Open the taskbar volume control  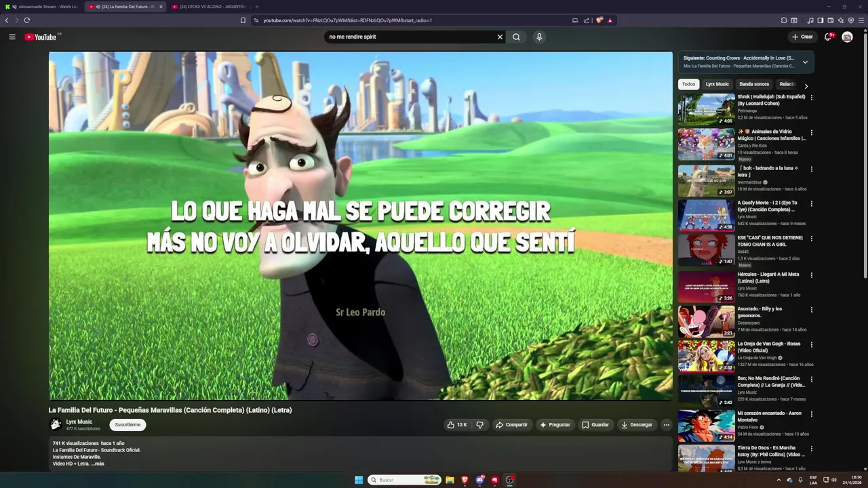click(834, 480)
